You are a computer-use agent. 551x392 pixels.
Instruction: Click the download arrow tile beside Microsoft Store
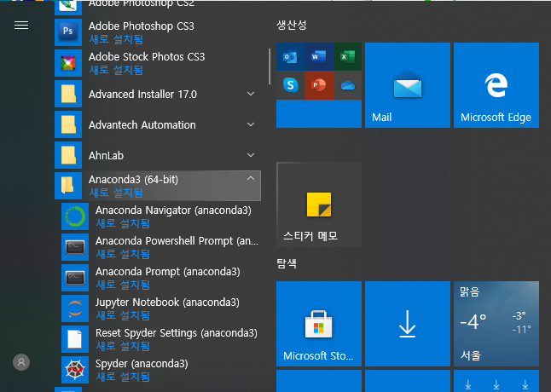tap(408, 324)
